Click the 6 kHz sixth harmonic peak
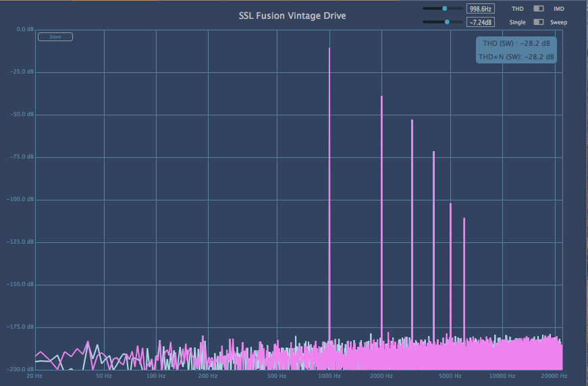588x386 pixels. 464,279
